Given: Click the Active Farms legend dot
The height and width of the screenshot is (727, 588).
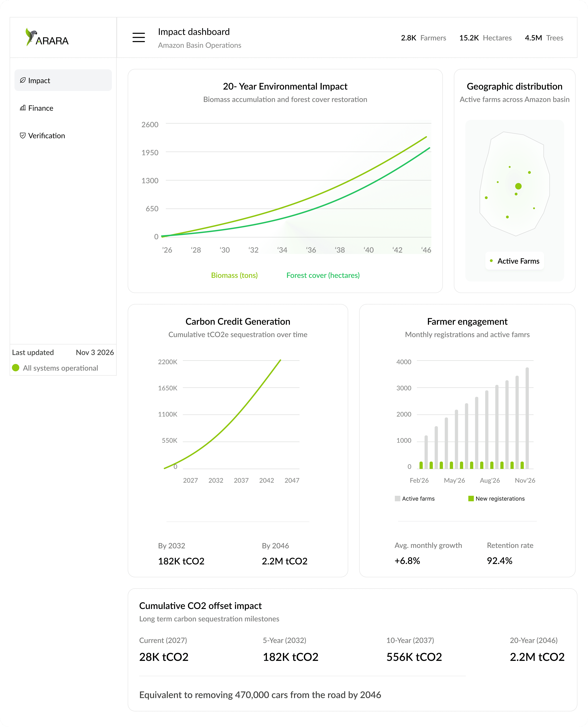Looking at the screenshot, I should point(491,261).
